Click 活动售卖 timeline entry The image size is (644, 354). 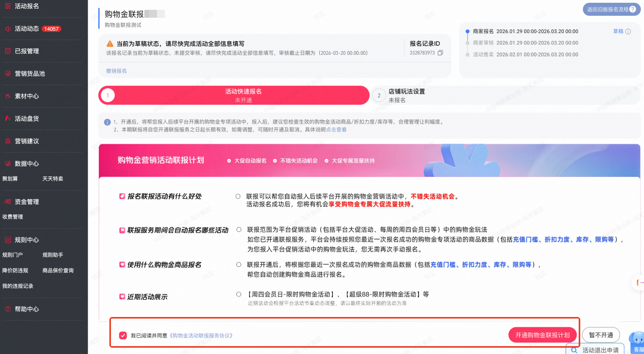pos(525,54)
